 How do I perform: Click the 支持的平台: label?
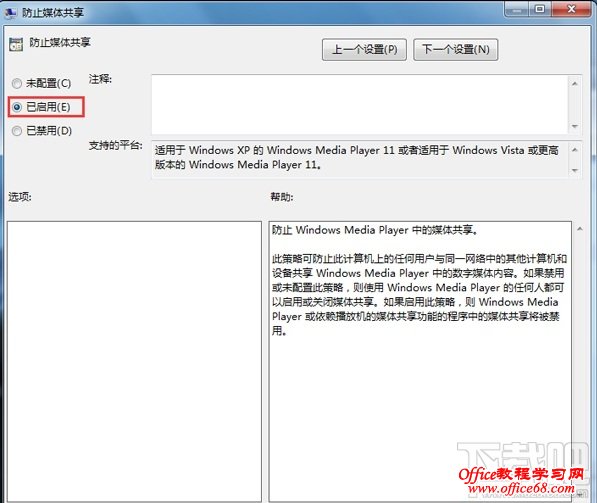(116, 145)
